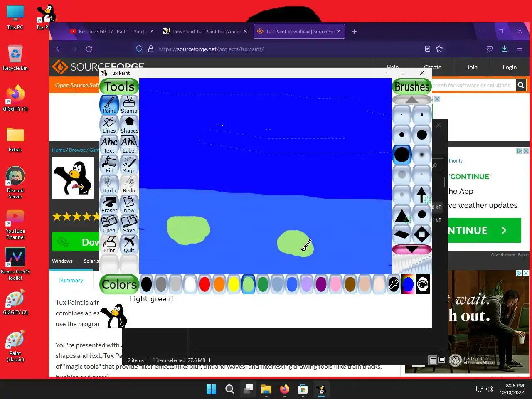532x399 pixels.
Task: Open Microsoft Store from taskbar
Action: (303, 389)
